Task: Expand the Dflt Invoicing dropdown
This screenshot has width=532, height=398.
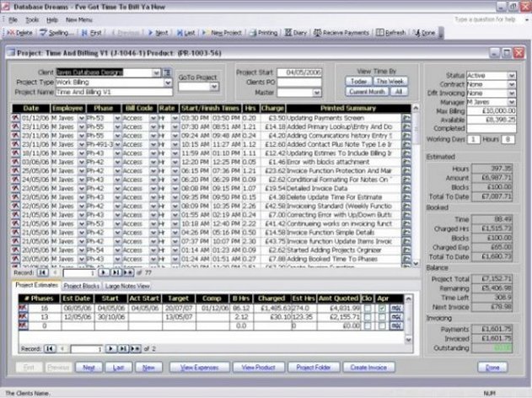Action: tap(512, 93)
